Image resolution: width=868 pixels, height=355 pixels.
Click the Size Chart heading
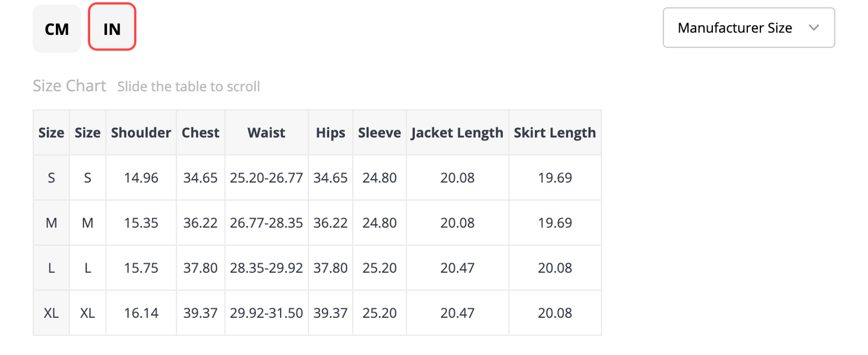70,86
